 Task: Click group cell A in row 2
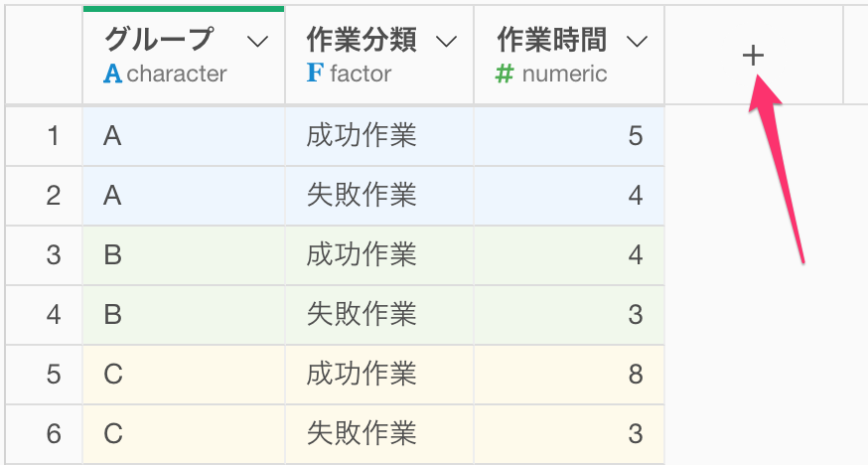(184, 196)
